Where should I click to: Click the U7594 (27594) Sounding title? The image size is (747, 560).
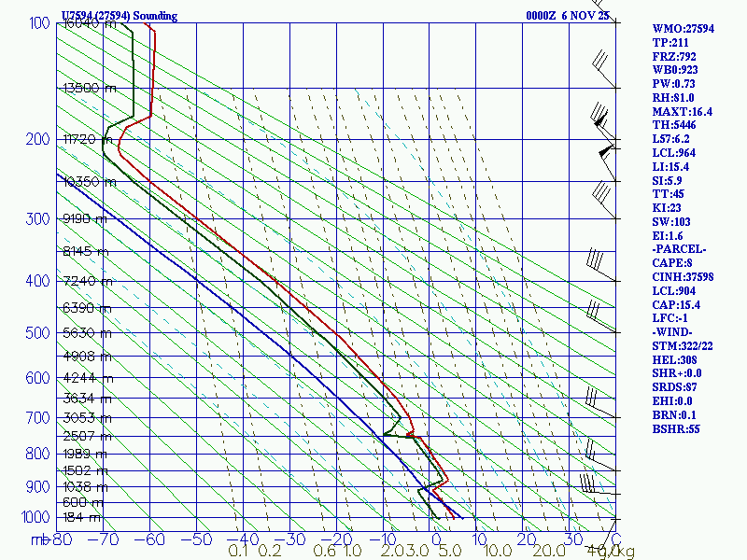click(x=120, y=16)
